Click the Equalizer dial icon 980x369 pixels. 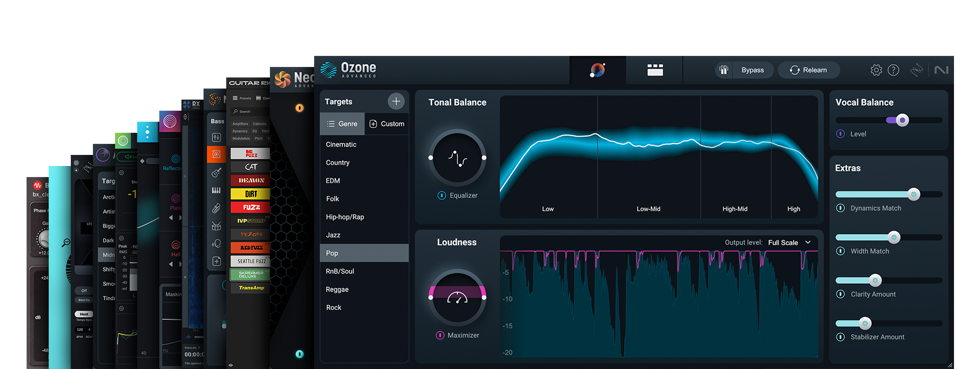pos(457,158)
